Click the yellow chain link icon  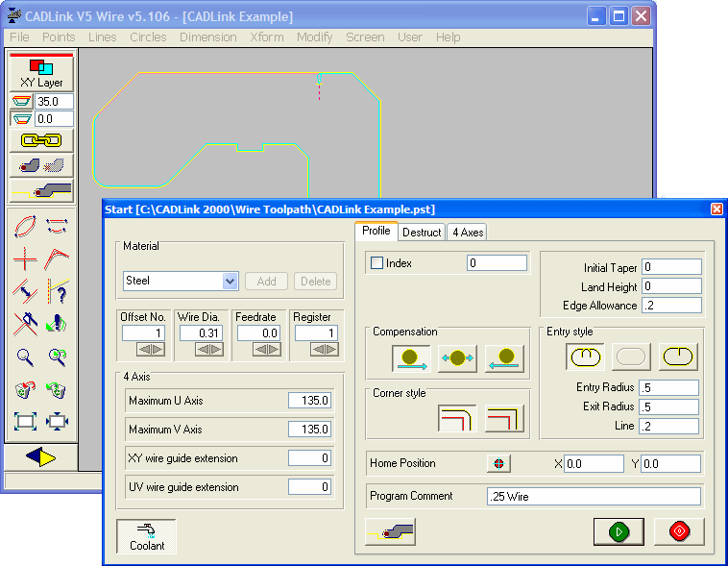click(x=41, y=140)
